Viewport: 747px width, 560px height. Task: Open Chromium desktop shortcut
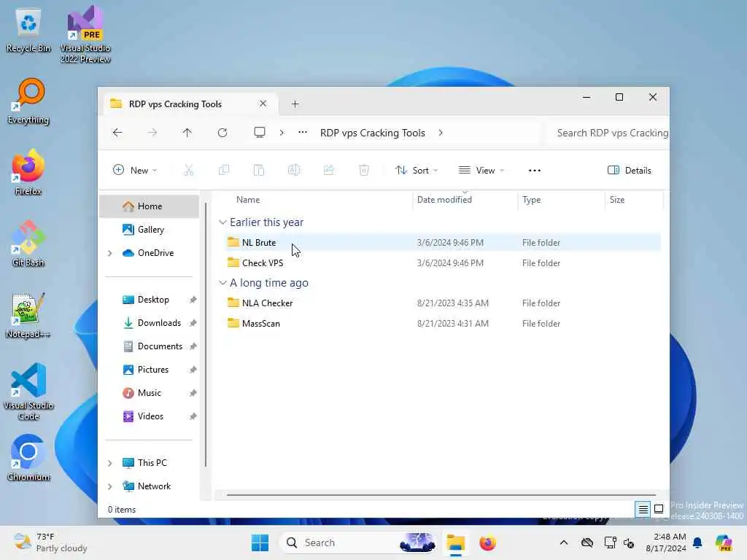click(x=28, y=458)
